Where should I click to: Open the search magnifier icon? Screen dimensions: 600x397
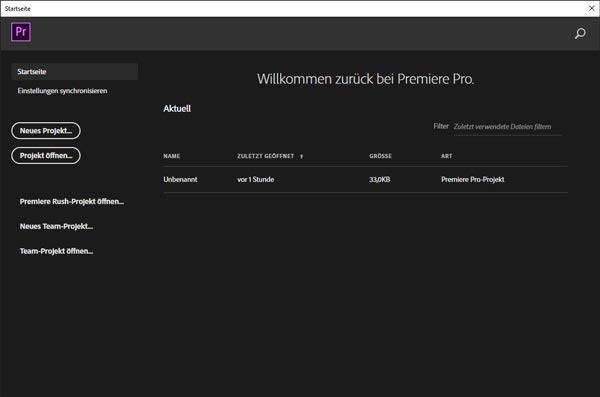(x=580, y=34)
